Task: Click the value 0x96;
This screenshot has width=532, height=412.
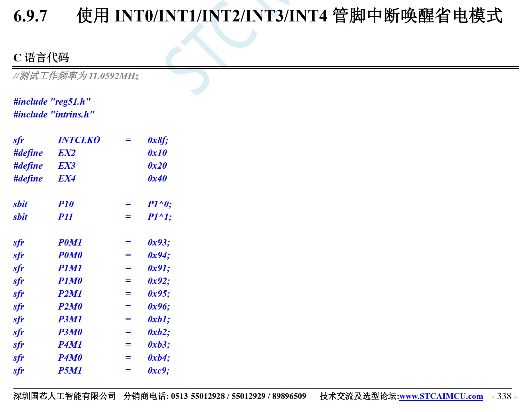Action: (159, 306)
